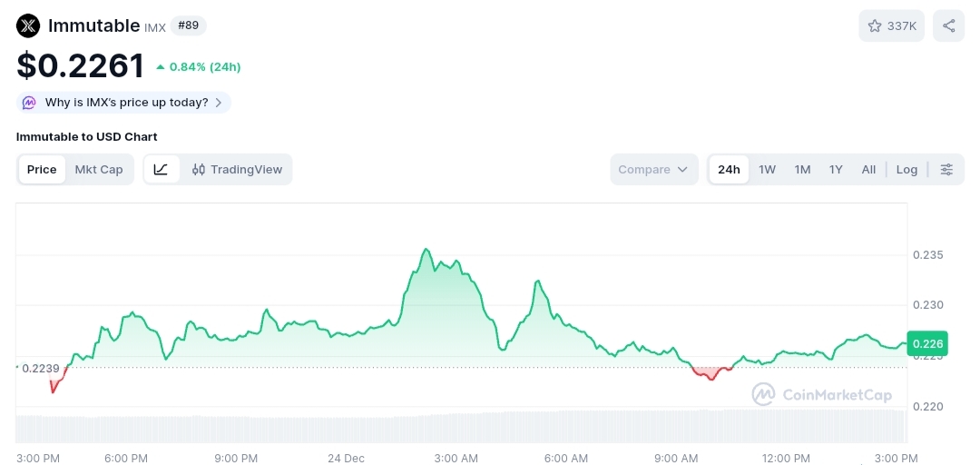980x465 pixels.
Task: Click the 24 Dec date label
Action: pyautogui.click(x=346, y=458)
